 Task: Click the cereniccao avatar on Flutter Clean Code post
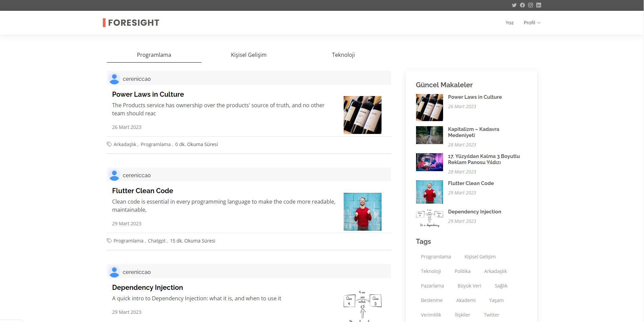[x=114, y=175]
